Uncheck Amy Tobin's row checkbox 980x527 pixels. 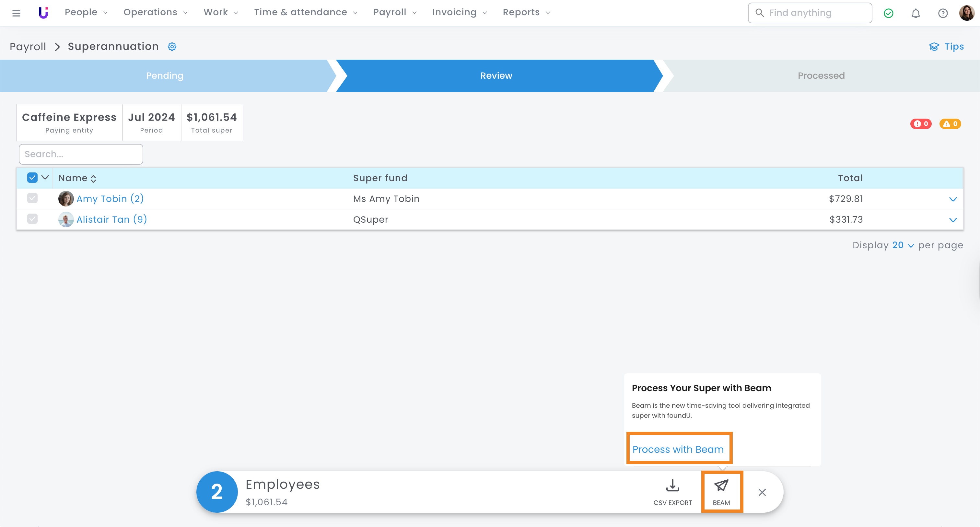(x=32, y=198)
